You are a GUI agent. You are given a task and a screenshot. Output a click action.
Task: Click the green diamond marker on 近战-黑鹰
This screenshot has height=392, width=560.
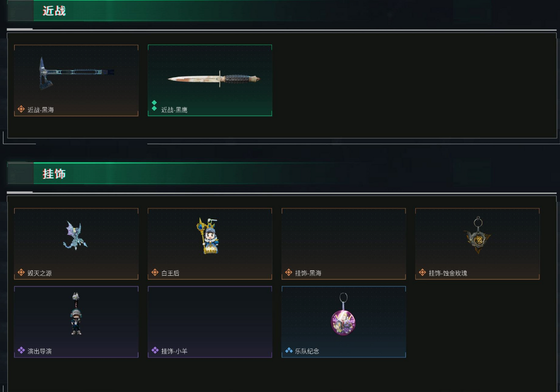155,105
